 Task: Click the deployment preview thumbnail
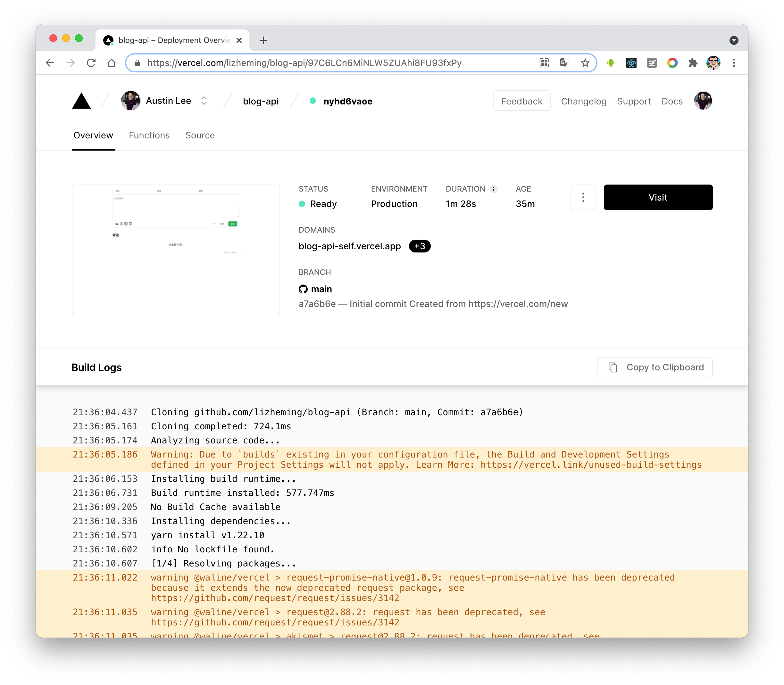click(x=176, y=250)
